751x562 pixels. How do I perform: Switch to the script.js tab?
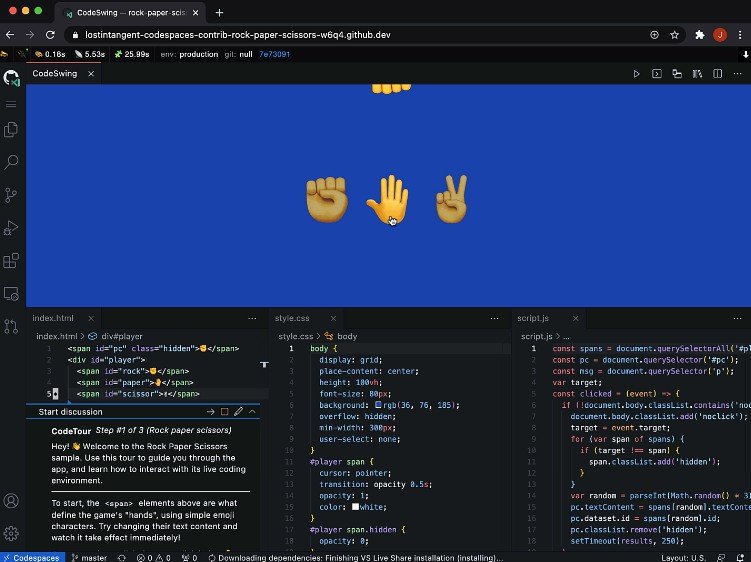533,318
